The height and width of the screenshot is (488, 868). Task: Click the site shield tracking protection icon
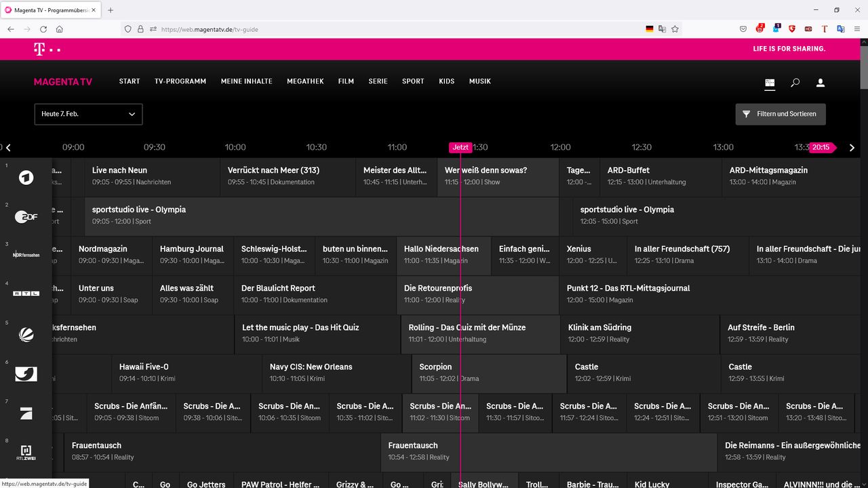coord(127,29)
